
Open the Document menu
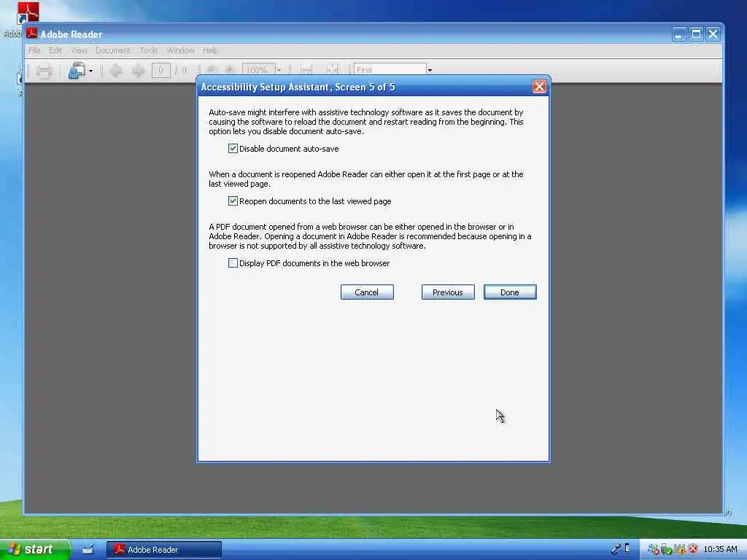113,50
